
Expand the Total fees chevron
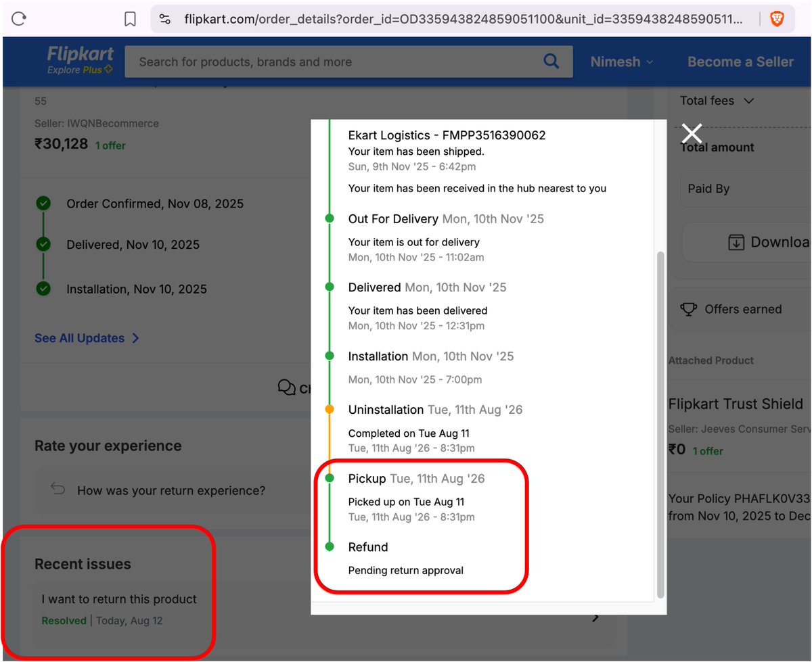click(x=748, y=101)
